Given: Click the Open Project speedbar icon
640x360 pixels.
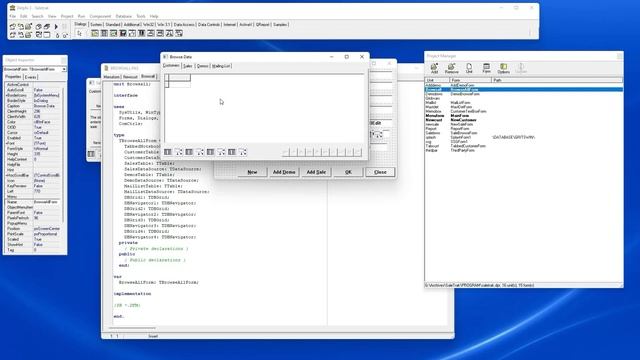Looking at the screenshot, I should coord(13,27).
